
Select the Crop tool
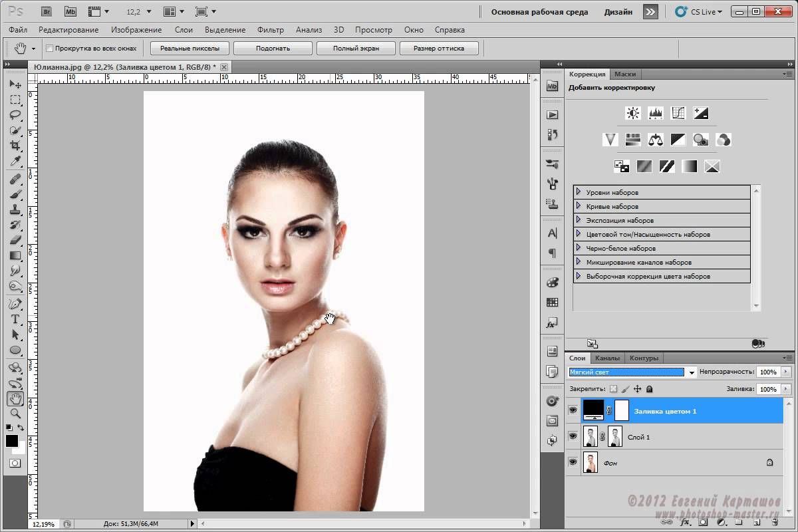coord(15,146)
